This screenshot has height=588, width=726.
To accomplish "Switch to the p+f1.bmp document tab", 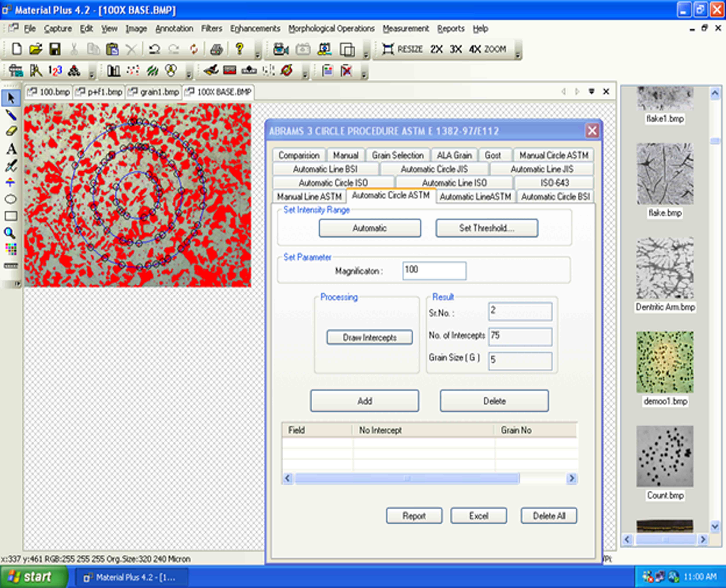I will 99,92.
